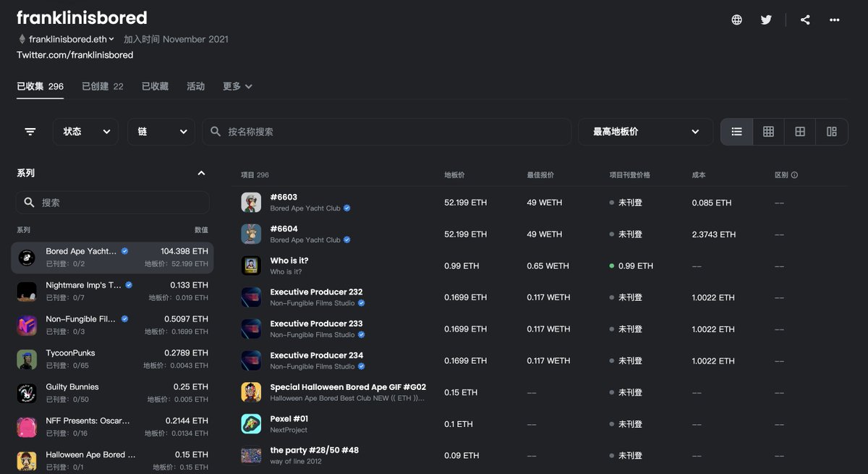Image resolution: width=868 pixels, height=474 pixels.
Task: Open the 状态 dropdown
Action: pos(85,132)
